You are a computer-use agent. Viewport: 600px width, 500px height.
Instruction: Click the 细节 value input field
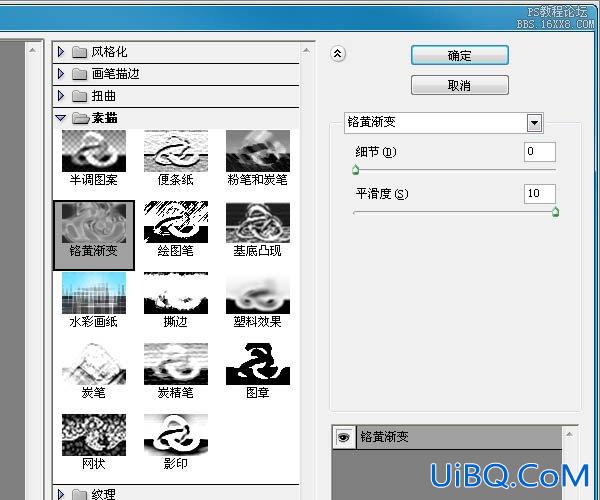click(x=540, y=152)
